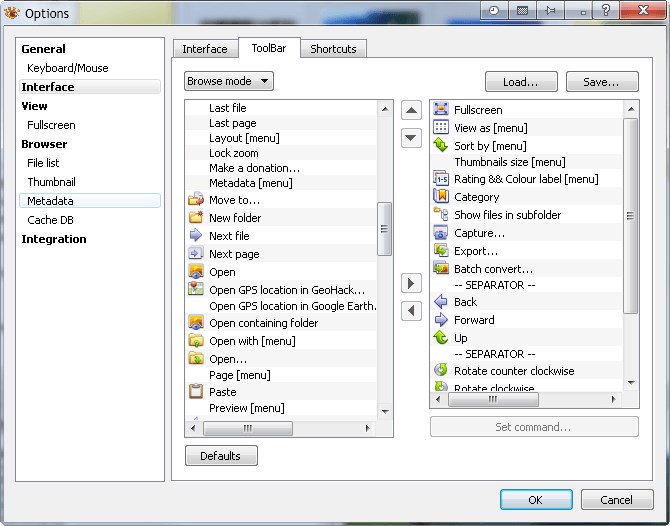670x526 pixels.
Task: Select the Next page icon
Action: click(196, 253)
